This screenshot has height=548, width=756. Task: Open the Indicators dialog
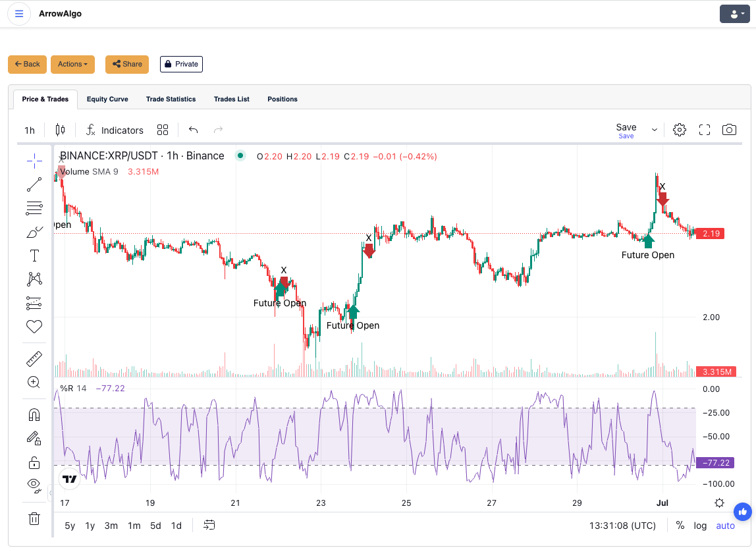pyautogui.click(x=115, y=130)
